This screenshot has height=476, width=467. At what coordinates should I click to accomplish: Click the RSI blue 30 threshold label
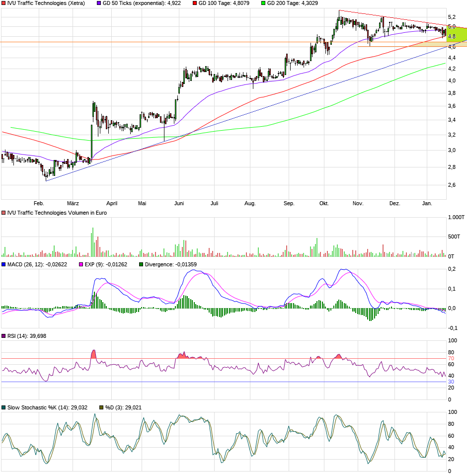[451, 382]
